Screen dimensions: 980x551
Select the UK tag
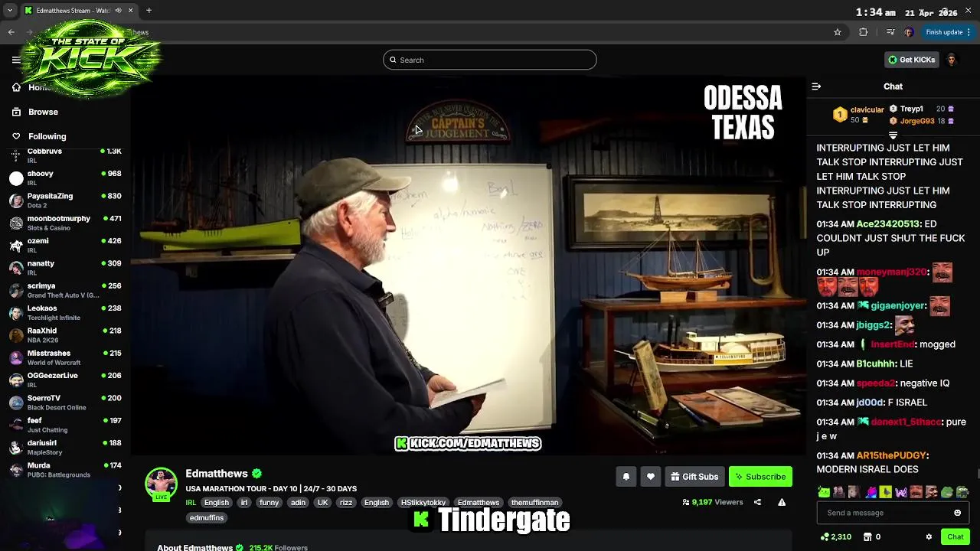pyautogui.click(x=322, y=503)
